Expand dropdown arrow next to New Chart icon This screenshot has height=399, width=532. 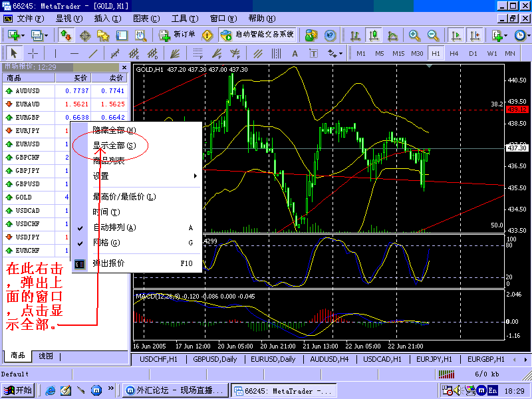(x=23, y=35)
